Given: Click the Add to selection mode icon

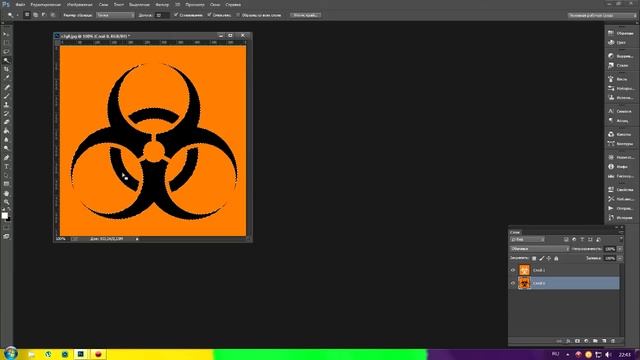Looking at the screenshot, I should click(x=36, y=15).
